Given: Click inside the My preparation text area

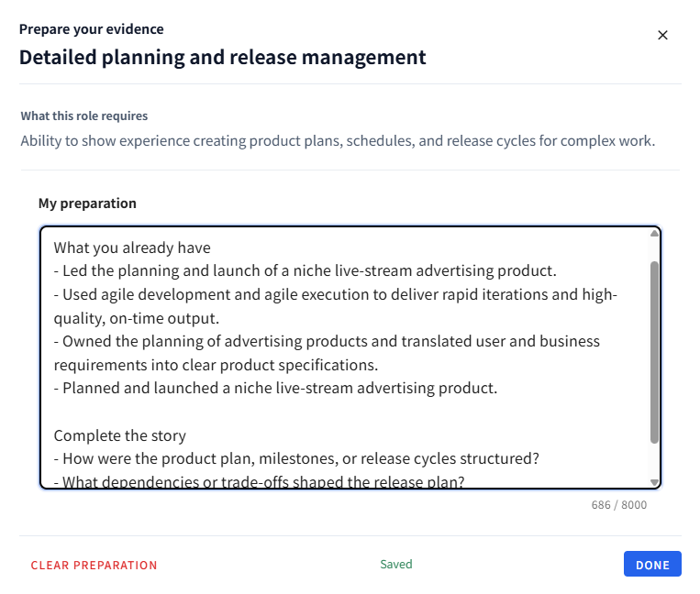Looking at the screenshot, I should point(350,357).
